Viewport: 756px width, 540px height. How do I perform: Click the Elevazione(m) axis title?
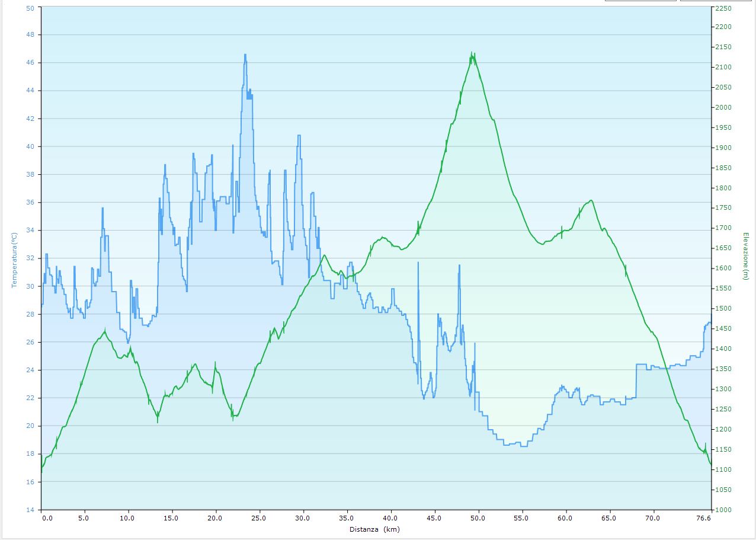(x=746, y=256)
